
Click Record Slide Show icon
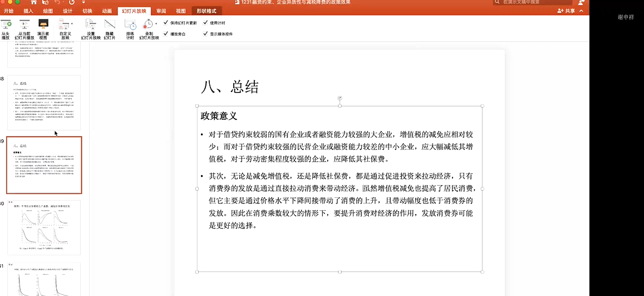pos(148,25)
